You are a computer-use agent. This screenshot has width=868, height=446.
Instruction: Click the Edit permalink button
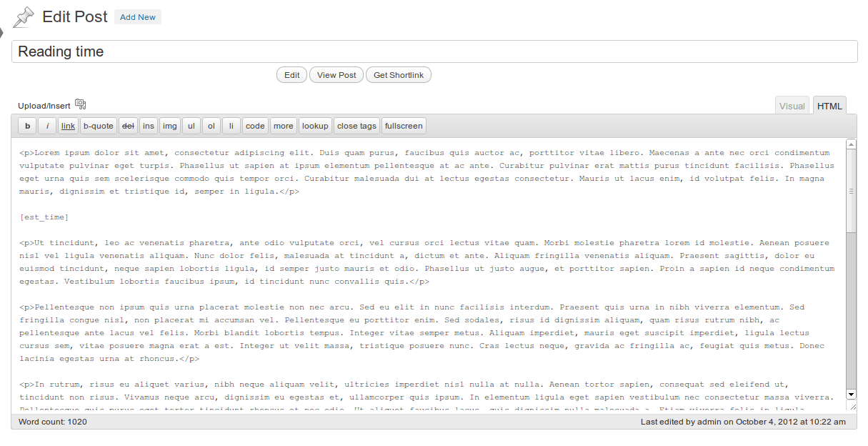point(292,75)
